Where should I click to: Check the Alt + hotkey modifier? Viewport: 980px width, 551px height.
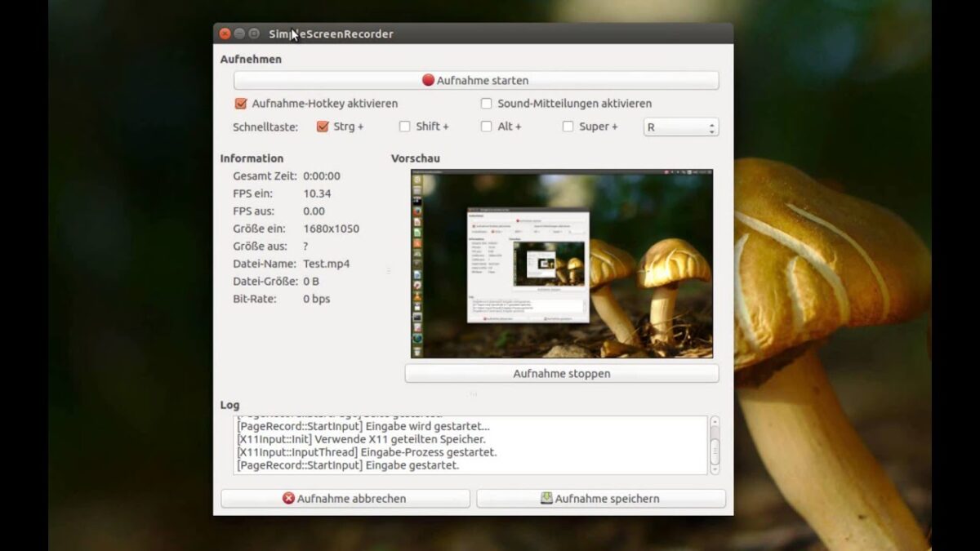[487, 127]
